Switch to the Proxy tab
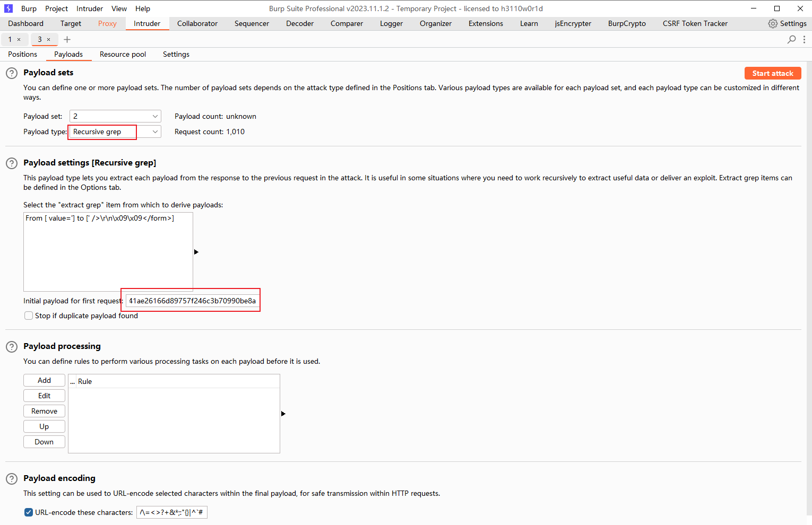This screenshot has width=812, height=525. 107,23
